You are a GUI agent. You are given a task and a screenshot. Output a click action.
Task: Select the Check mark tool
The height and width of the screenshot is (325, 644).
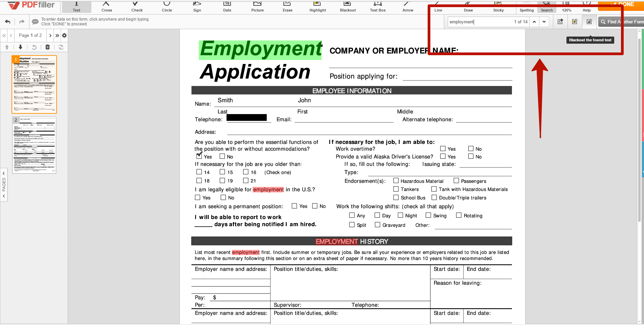pos(137,7)
